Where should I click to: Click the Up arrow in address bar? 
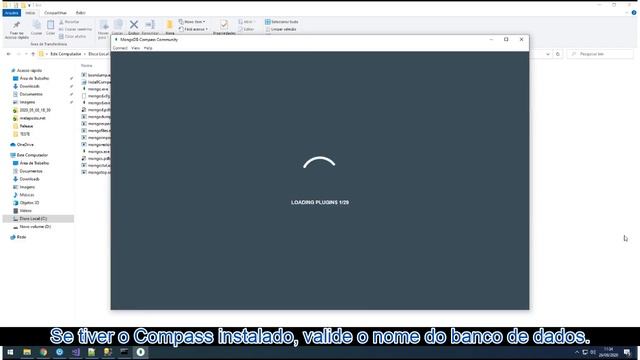pyautogui.click(x=33, y=54)
